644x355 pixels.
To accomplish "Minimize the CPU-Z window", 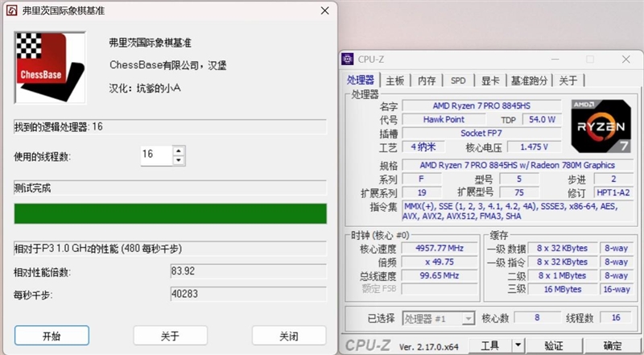I will 555,60.
